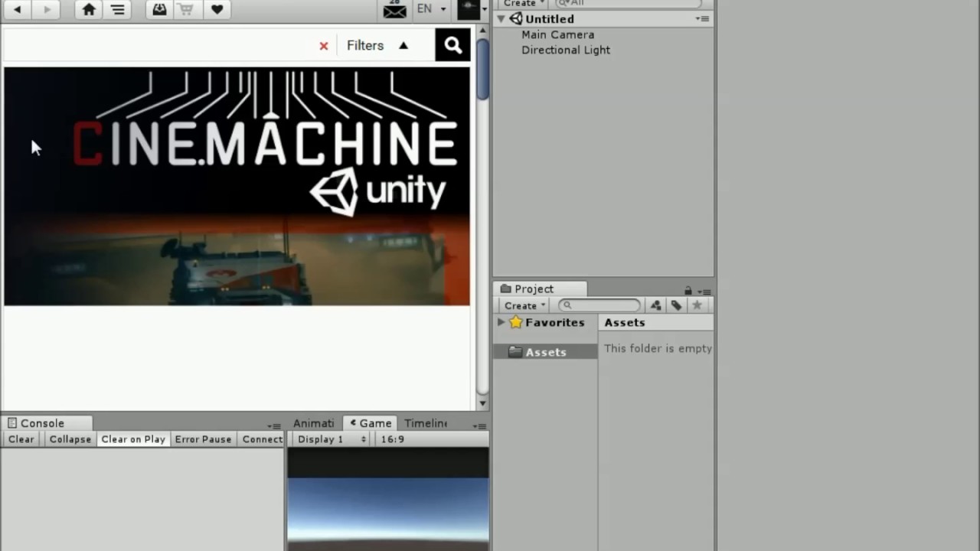Image resolution: width=980 pixels, height=551 pixels.
Task: Open your Asset Store downloads
Action: [159, 9]
